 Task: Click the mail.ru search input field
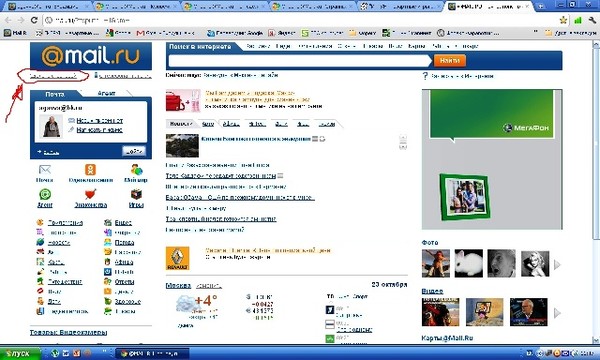tap(300, 61)
